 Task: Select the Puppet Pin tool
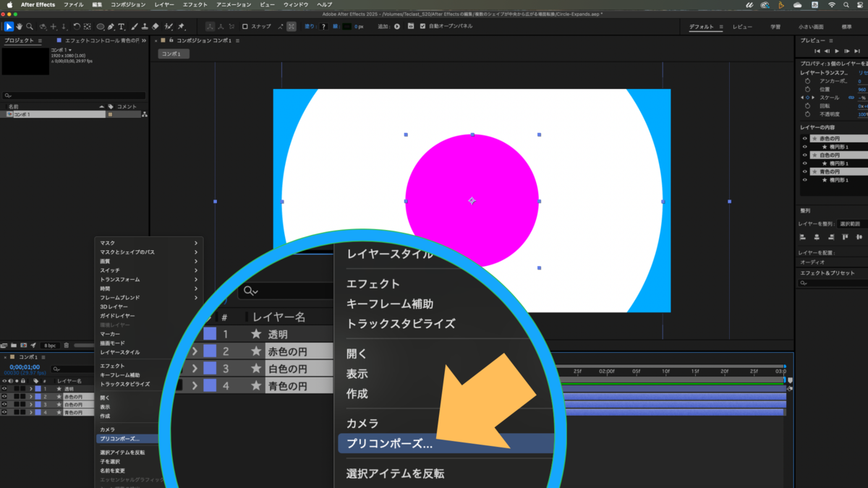181,27
